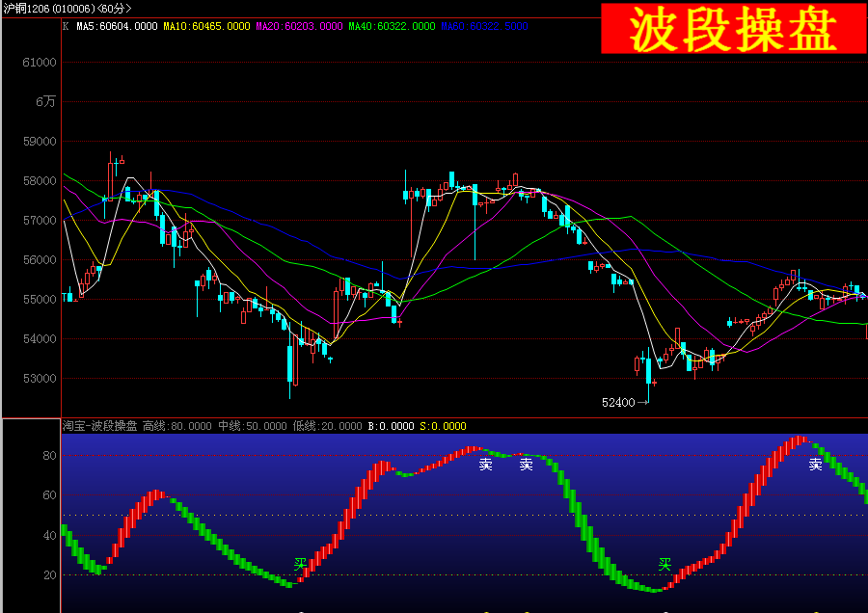Click the 6万 price axis label
The image size is (868, 613).
(46, 102)
